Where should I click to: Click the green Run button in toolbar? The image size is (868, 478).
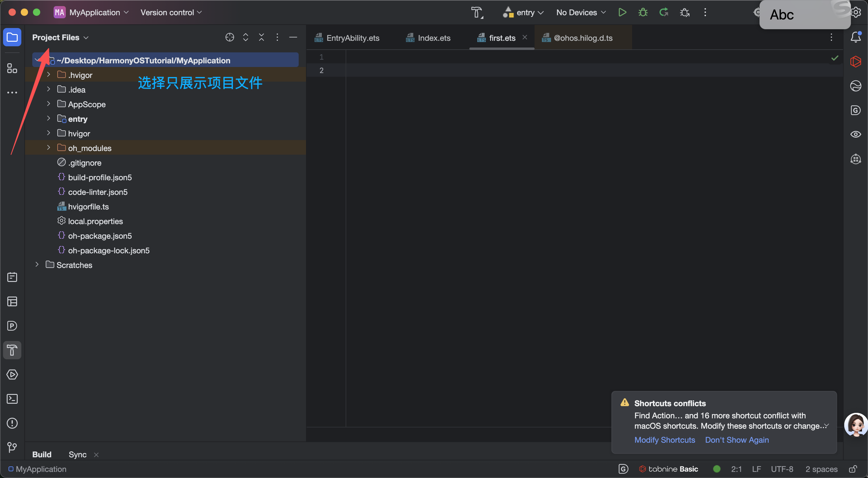[622, 12]
